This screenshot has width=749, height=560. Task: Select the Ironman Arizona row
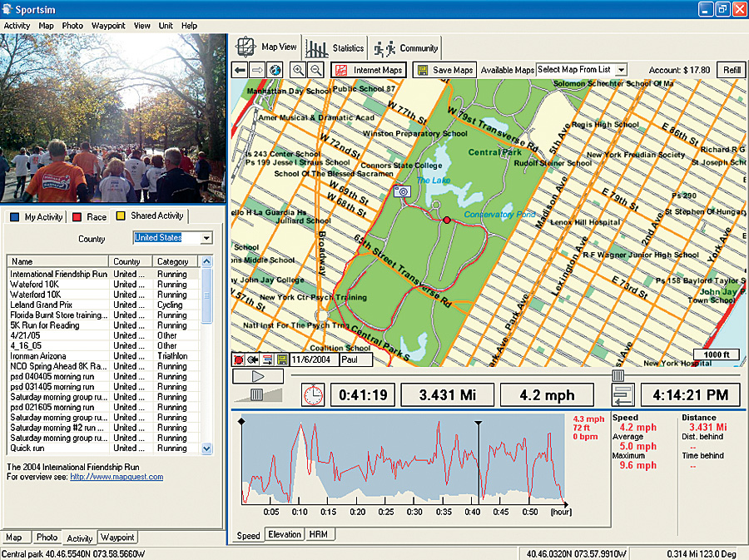point(104,356)
